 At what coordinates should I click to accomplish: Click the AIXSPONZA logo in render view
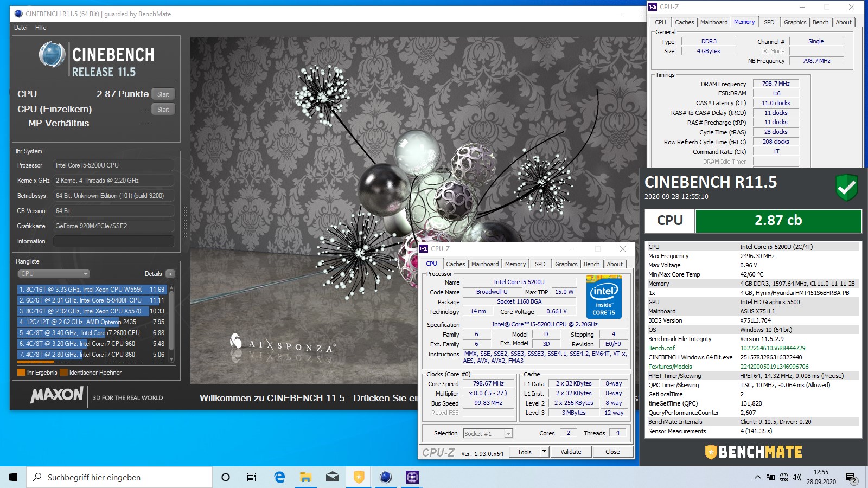point(282,344)
